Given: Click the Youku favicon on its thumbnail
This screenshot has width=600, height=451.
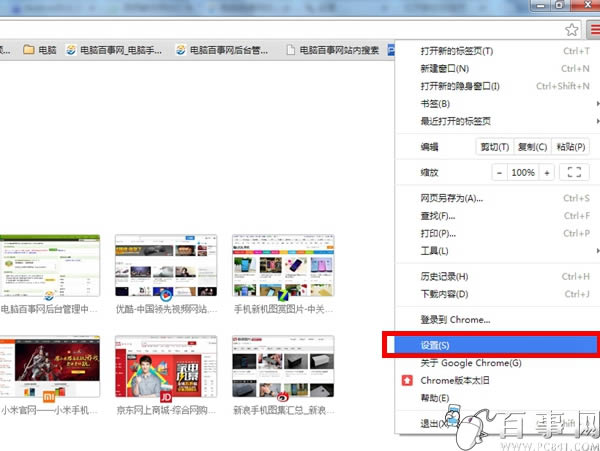Looking at the screenshot, I should point(166,296).
